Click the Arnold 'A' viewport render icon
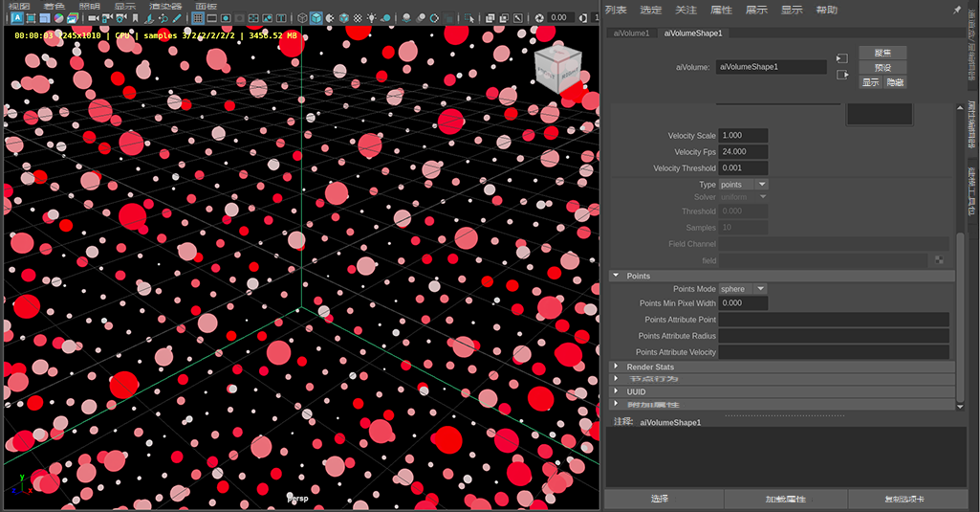 click(17, 18)
